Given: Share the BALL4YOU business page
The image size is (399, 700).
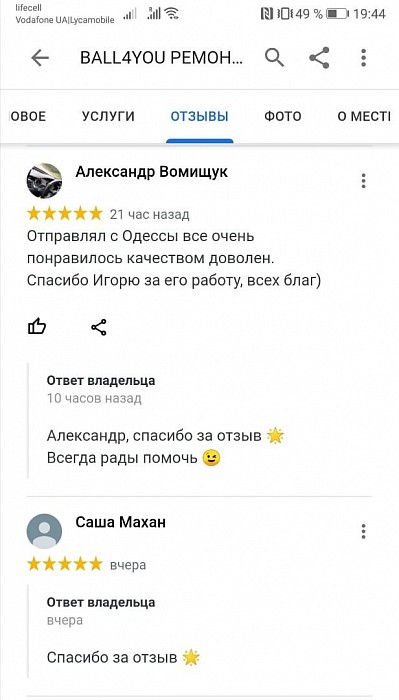Looking at the screenshot, I should pyautogui.click(x=319, y=58).
